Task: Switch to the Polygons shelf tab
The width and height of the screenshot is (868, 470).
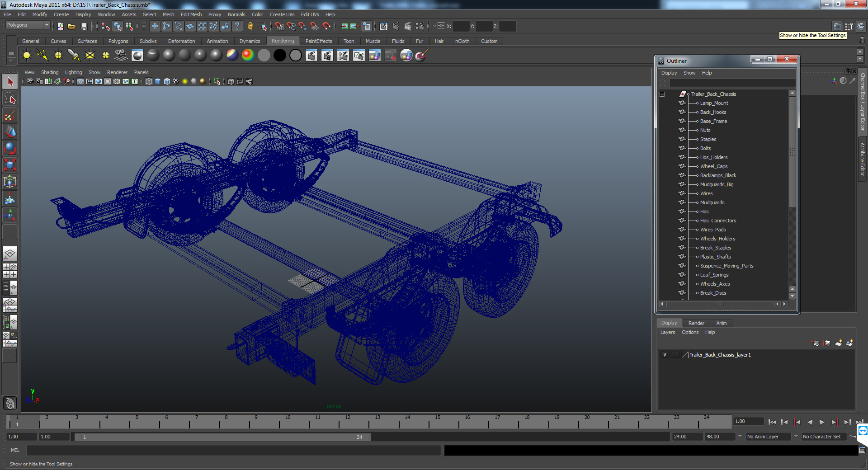Action: pos(118,41)
